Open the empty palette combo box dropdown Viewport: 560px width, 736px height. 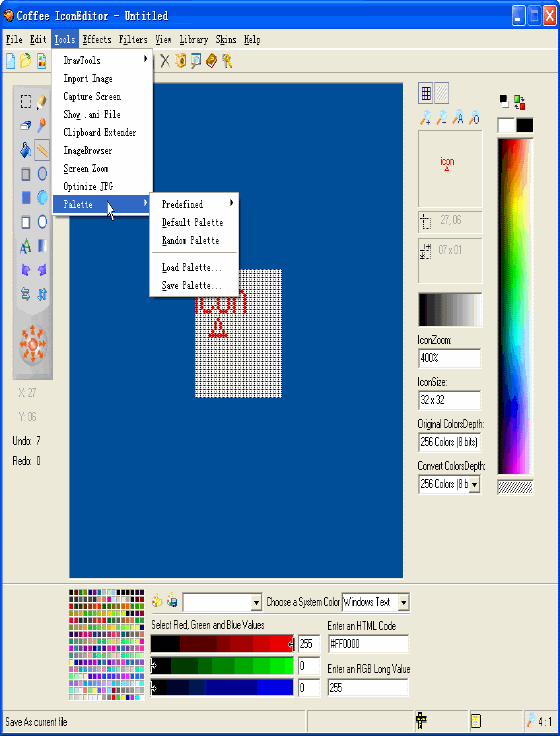[256, 602]
